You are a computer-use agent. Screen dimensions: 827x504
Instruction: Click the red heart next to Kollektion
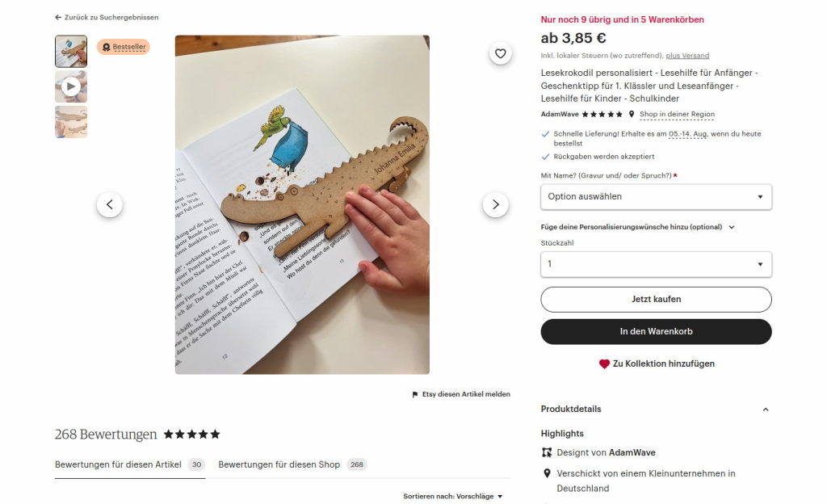[x=604, y=363]
